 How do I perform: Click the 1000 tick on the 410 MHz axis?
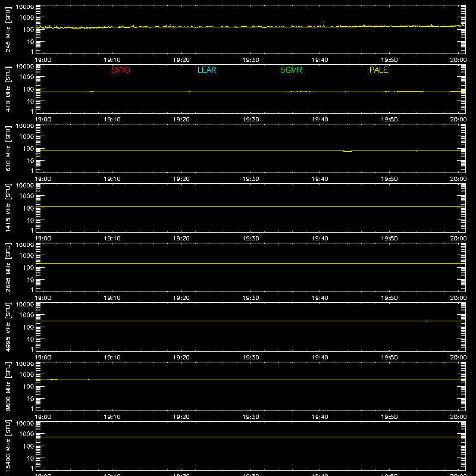(x=27, y=77)
